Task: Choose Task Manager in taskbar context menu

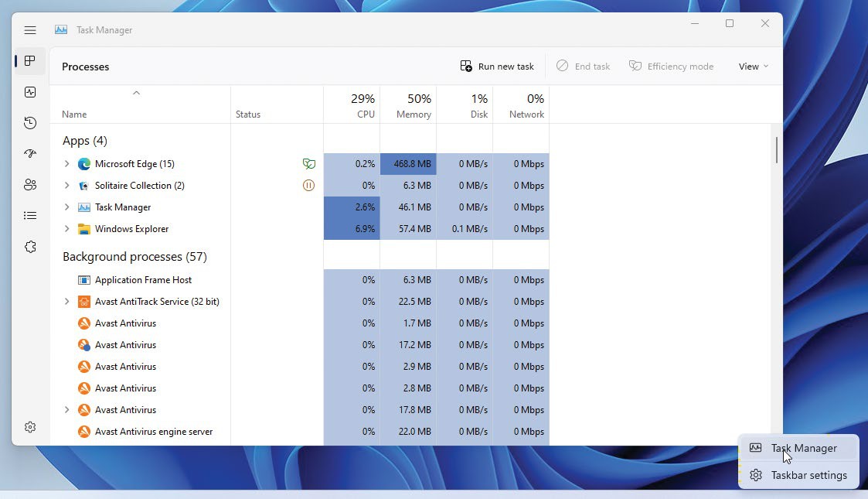Action: click(x=799, y=448)
